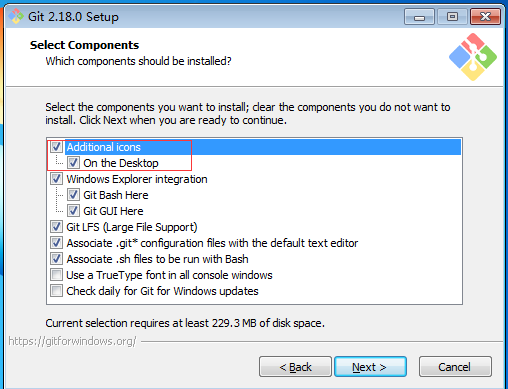Uncheck Git Bash Here option
The image size is (508, 389).
[73, 195]
